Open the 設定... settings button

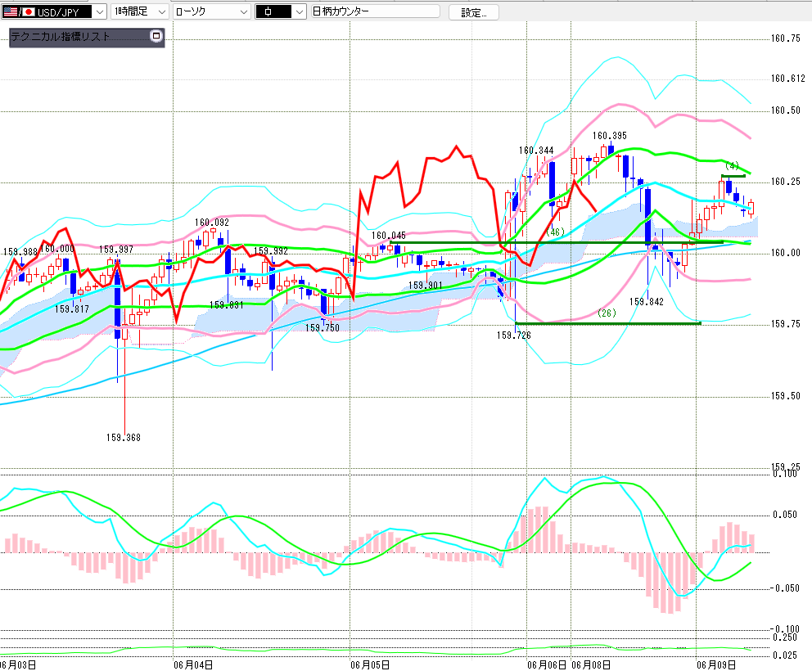tap(473, 12)
